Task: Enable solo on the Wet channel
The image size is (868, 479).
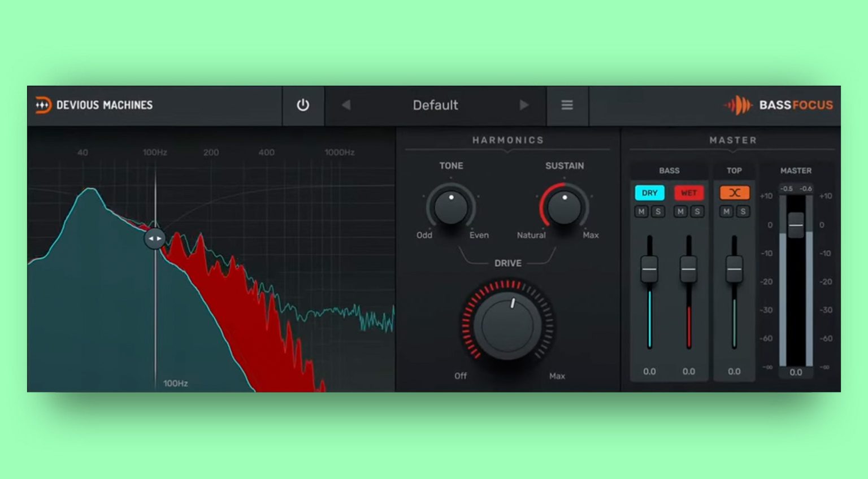Action: (697, 211)
